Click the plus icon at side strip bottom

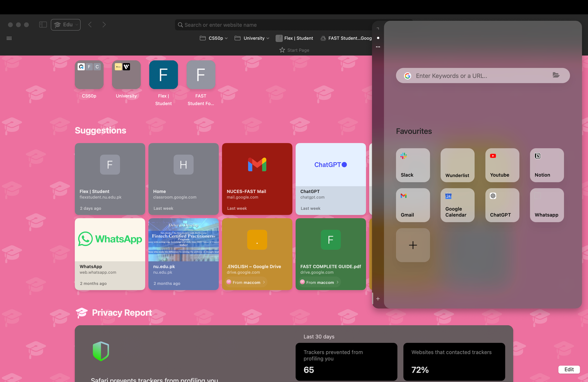[x=378, y=299]
